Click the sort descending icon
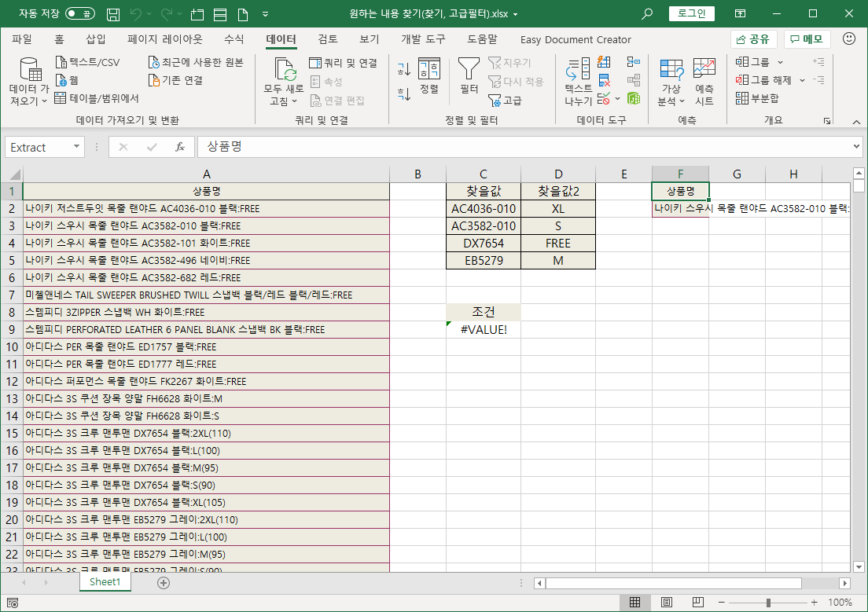Screen dimensions: 868x612 point(404,94)
